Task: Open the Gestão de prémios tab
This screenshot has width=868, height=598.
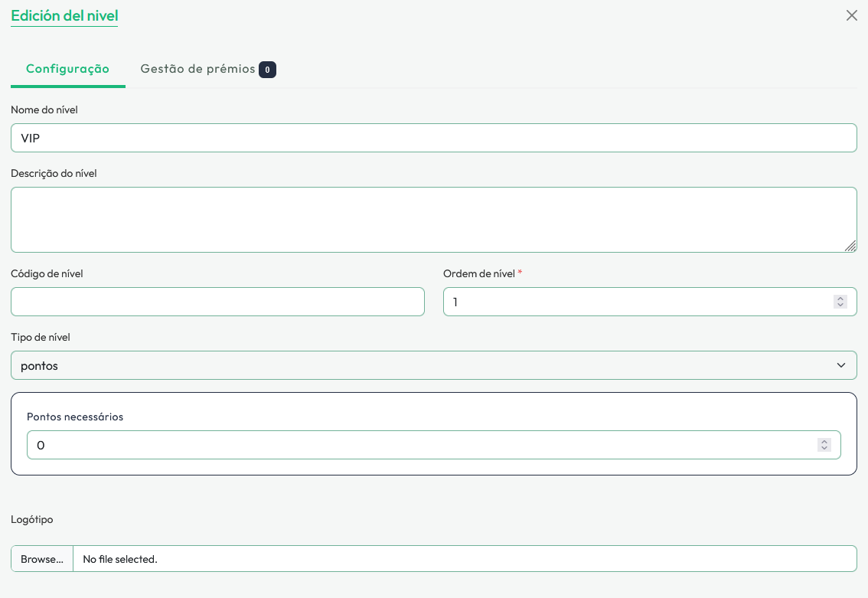Action: pyautogui.click(x=197, y=69)
